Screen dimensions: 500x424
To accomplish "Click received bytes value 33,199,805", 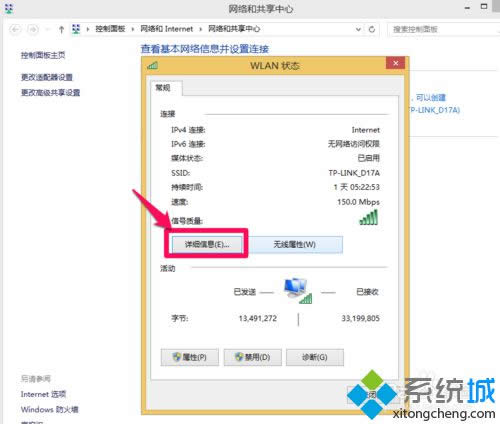I will [360, 318].
